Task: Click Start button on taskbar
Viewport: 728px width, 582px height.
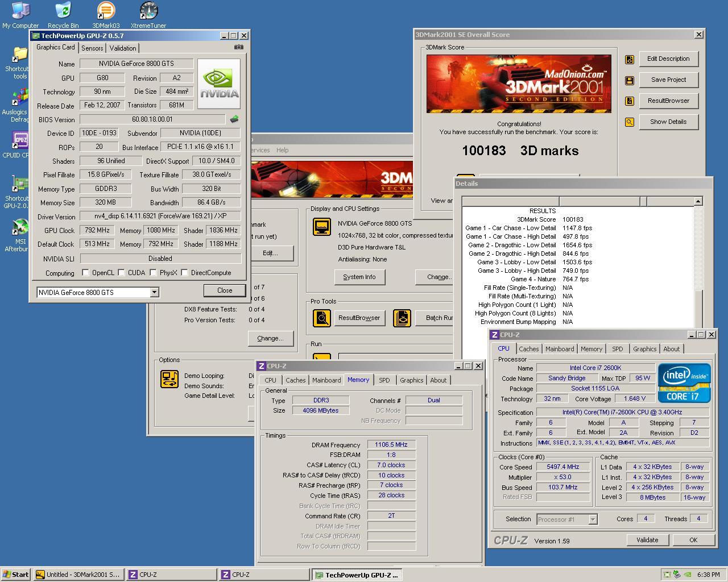Action: 16,575
